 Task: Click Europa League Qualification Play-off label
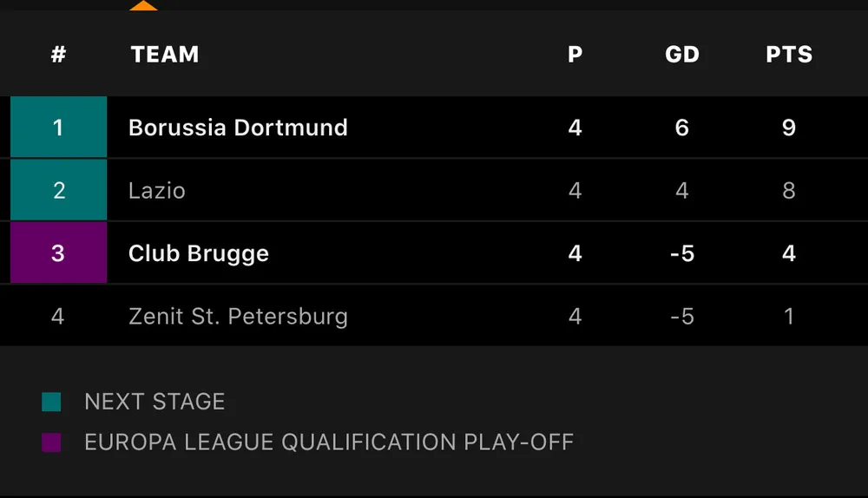click(329, 442)
